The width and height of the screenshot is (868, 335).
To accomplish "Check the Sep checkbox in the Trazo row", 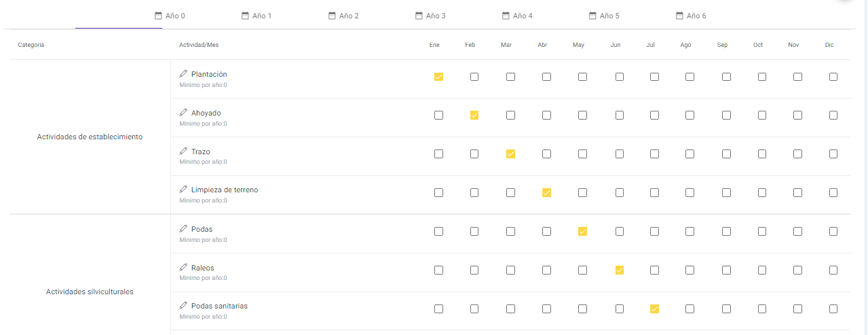I will (x=726, y=154).
